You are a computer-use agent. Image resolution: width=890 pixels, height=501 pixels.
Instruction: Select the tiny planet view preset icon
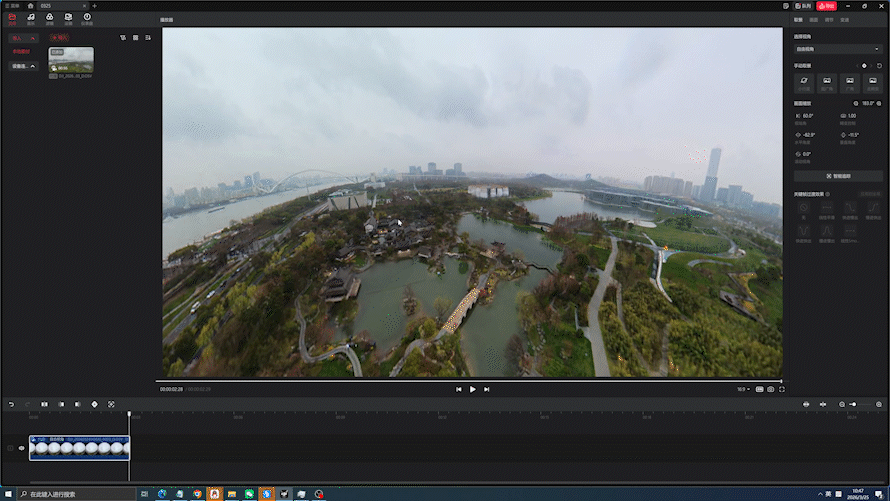[x=803, y=79]
